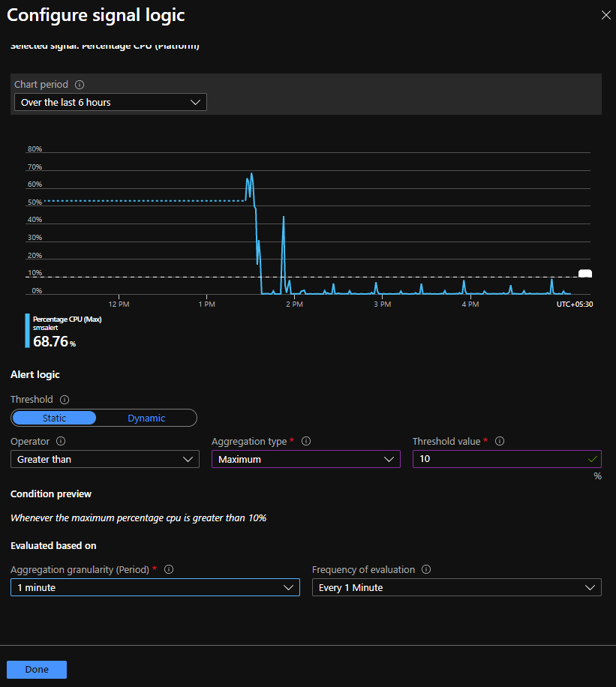The image size is (616, 687).
Task: Click the 50% y-axis label
Action: (35, 202)
